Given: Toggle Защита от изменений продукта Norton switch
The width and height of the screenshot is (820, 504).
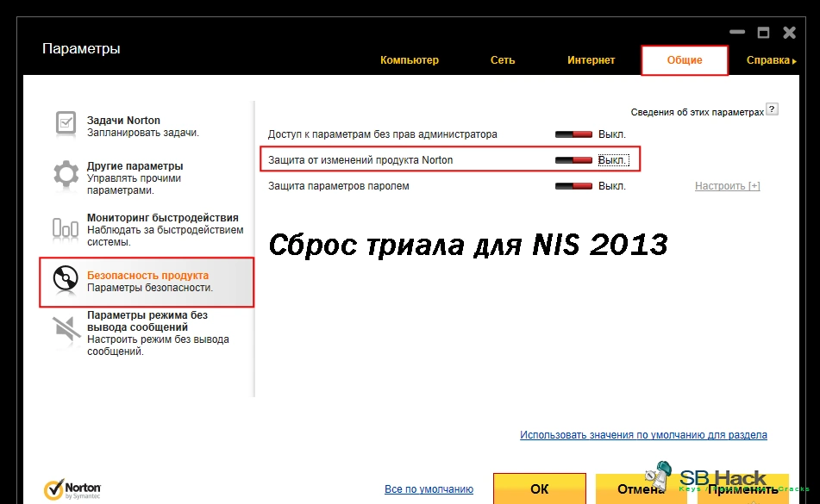Looking at the screenshot, I should (573, 160).
